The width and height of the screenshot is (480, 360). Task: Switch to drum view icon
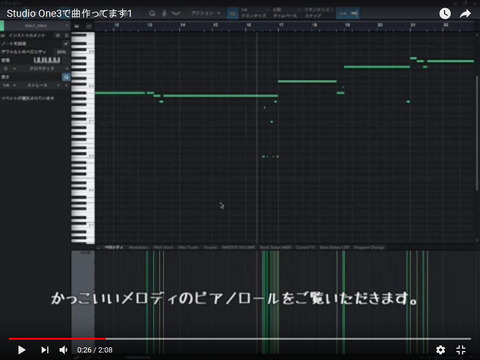click(x=89, y=26)
